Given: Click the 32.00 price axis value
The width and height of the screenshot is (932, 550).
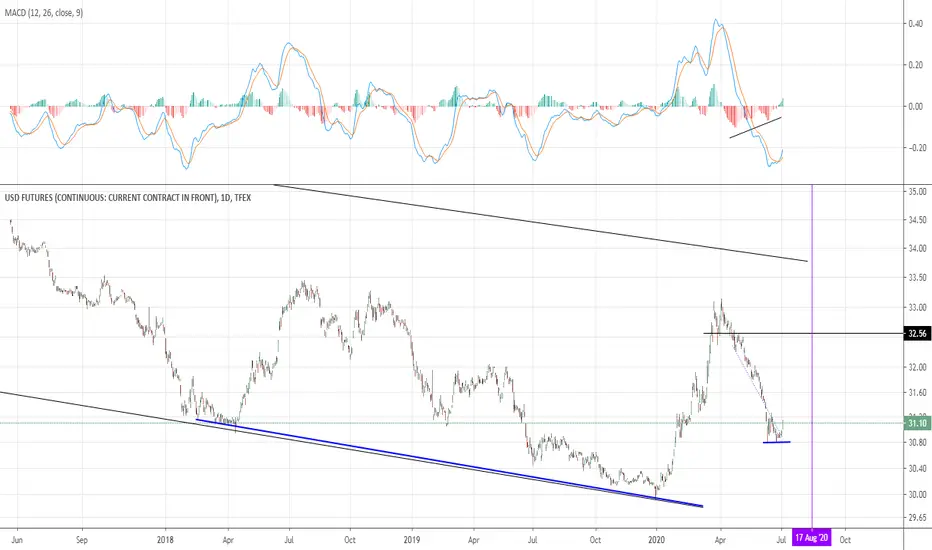Looking at the screenshot, I should point(917,367).
